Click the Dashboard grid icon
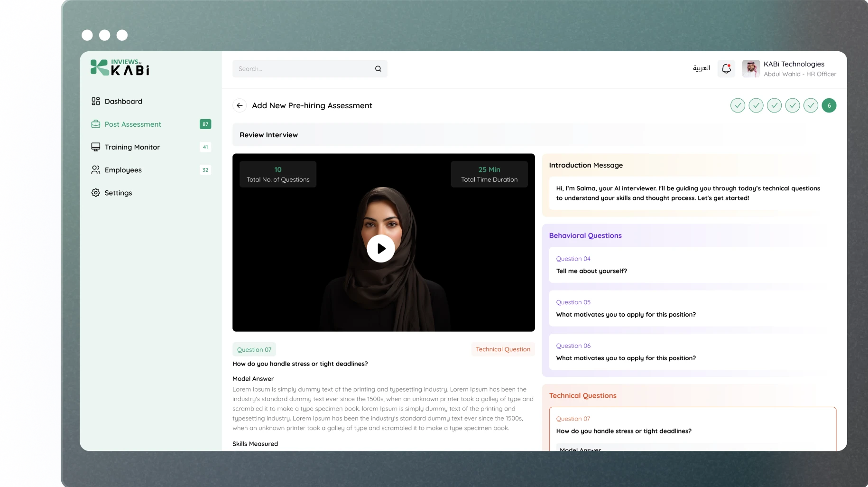 [x=95, y=101]
